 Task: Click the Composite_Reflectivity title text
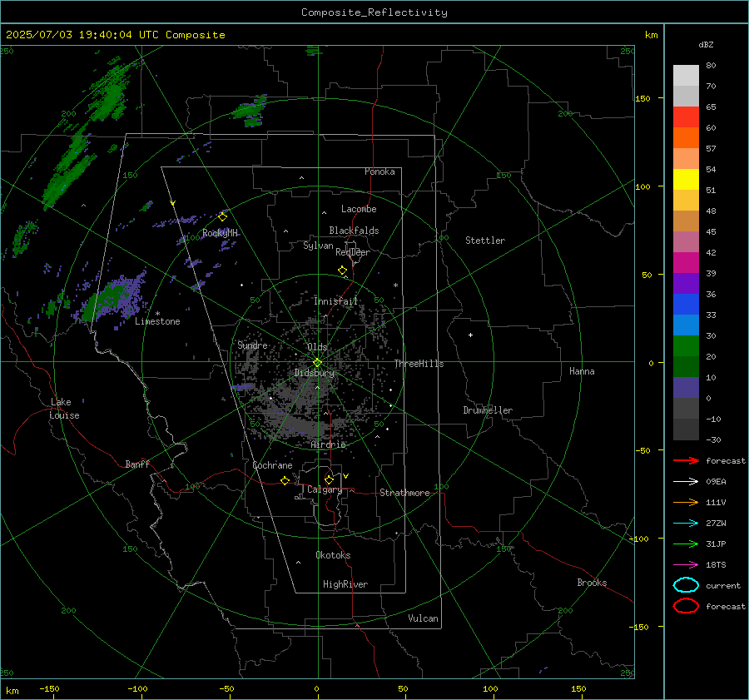(374, 12)
